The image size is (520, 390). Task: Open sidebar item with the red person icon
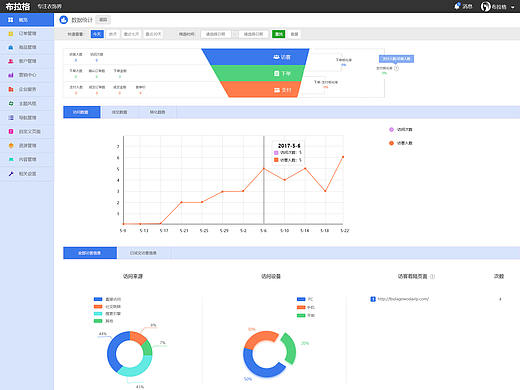click(x=27, y=61)
